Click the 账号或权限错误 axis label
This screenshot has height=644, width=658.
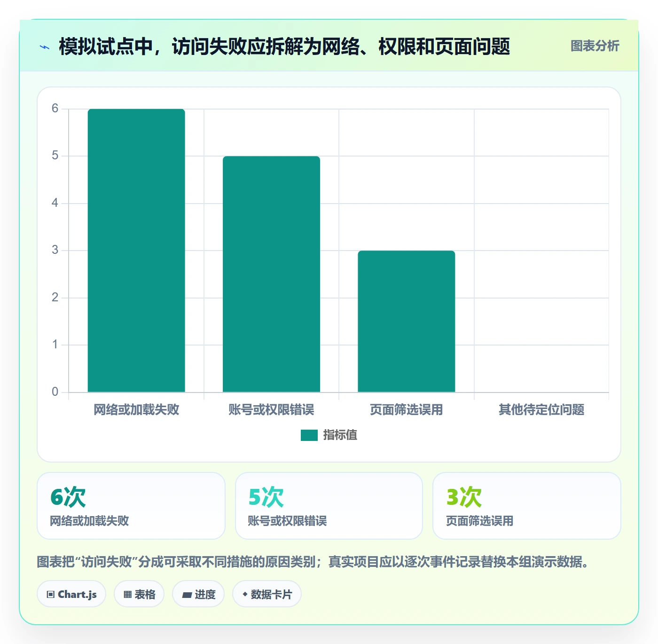271,410
